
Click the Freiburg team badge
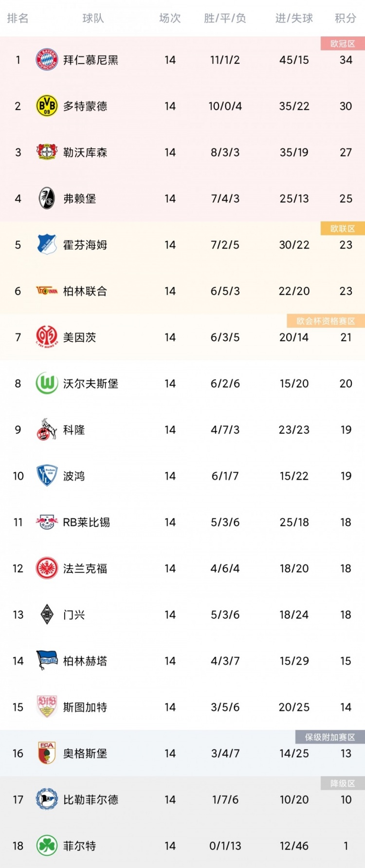point(47,198)
